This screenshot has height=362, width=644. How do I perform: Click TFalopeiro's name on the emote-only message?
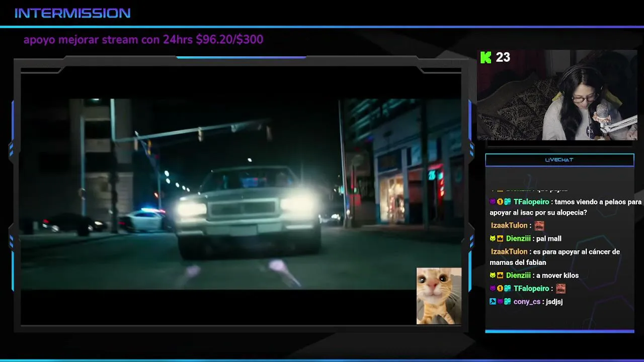pyautogui.click(x=531, y=289)
